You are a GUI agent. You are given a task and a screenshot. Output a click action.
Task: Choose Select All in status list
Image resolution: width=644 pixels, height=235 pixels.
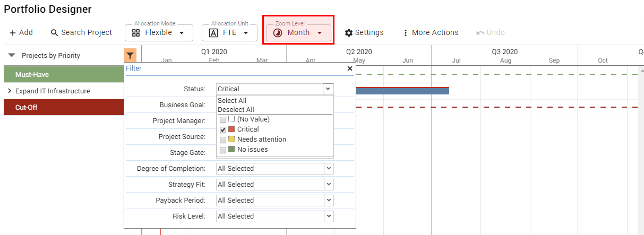click(x=232, y=101)
